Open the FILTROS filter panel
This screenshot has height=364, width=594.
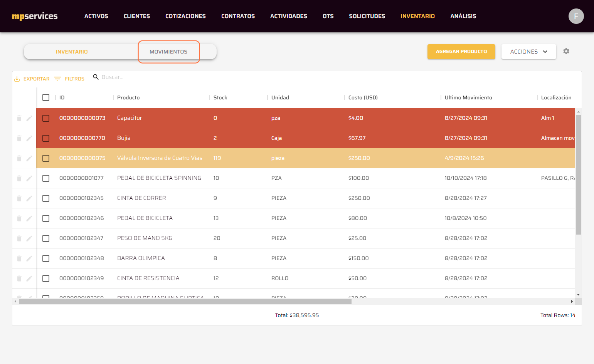(69, 79)
